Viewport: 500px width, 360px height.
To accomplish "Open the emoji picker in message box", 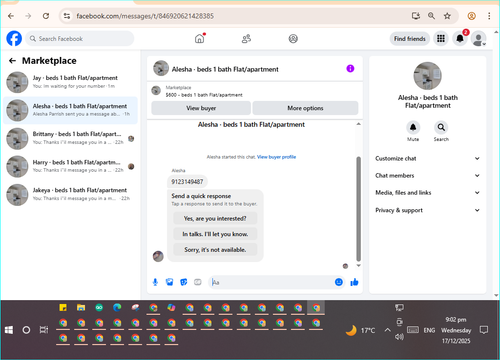I will [339, 282].
